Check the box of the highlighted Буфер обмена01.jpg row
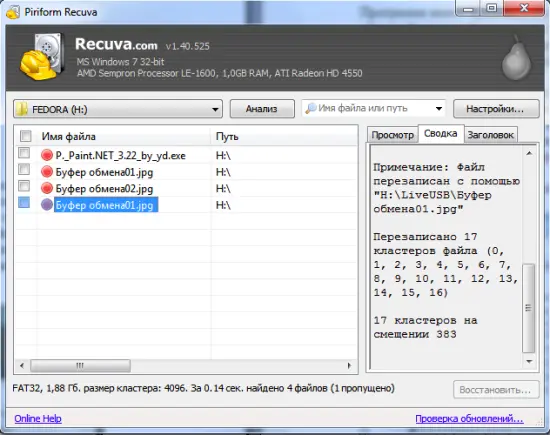Screen dimensions: 550x435 point(24,202)
